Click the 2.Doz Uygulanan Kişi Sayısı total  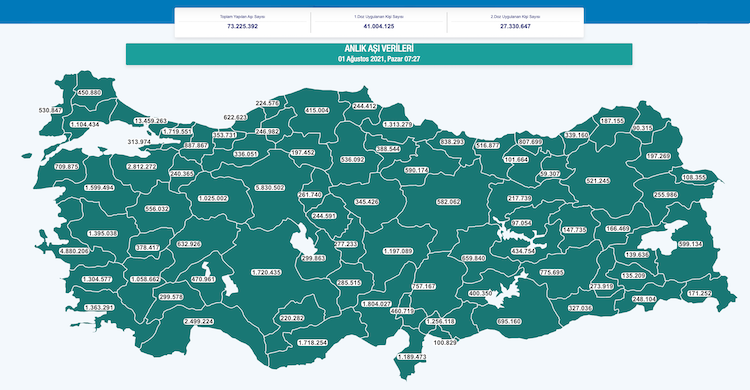pyautogui.click(x=516, y=26)
